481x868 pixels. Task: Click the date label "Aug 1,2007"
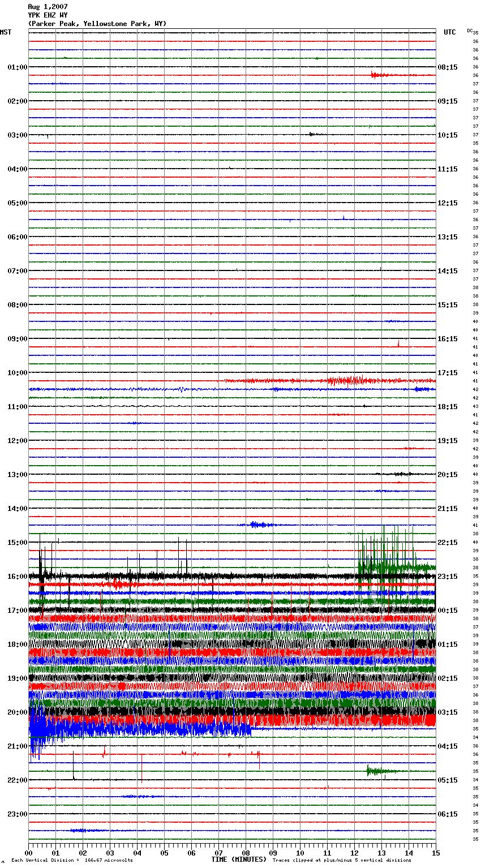pos(48,7)
